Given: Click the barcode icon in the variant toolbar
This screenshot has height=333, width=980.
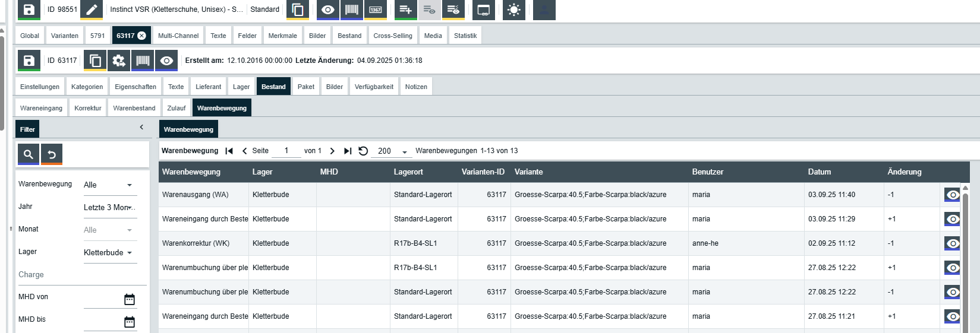Looking at the screenshot, I should (143, 61).
